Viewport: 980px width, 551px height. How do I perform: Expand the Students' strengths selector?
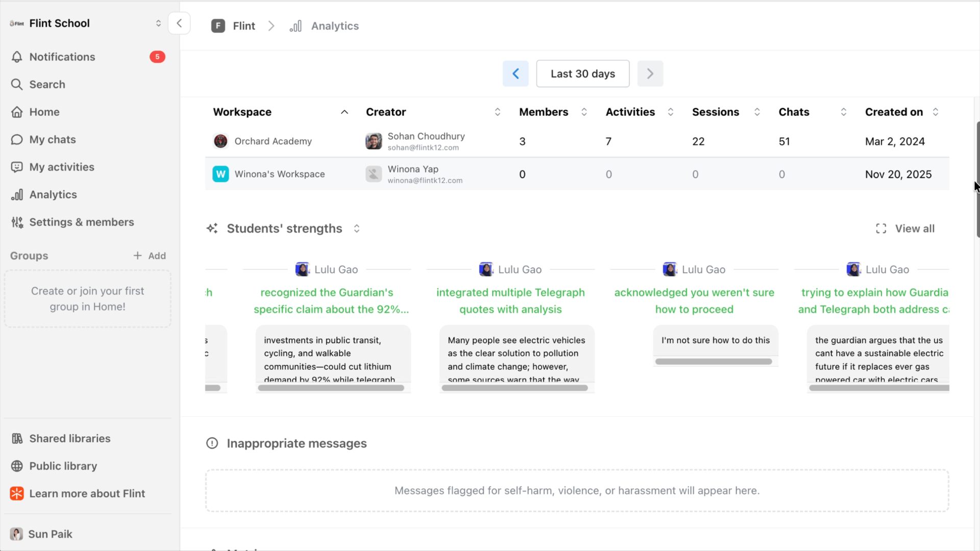click(357, 229)
